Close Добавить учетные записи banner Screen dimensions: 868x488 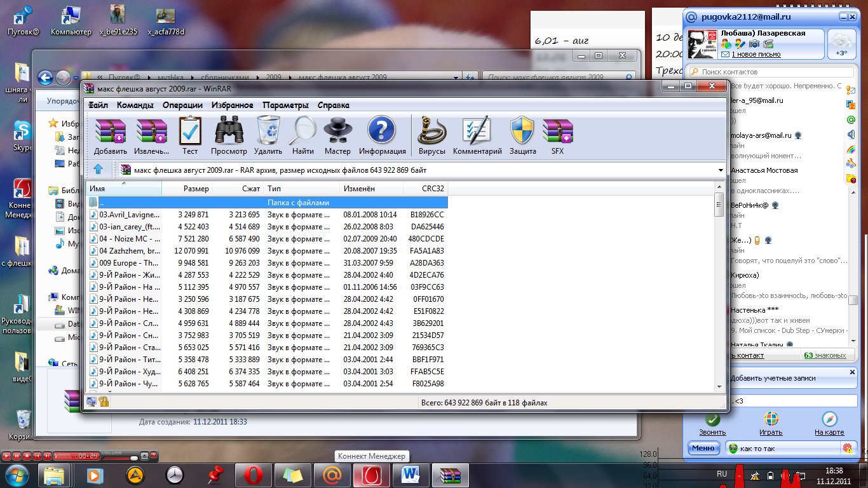852,372
